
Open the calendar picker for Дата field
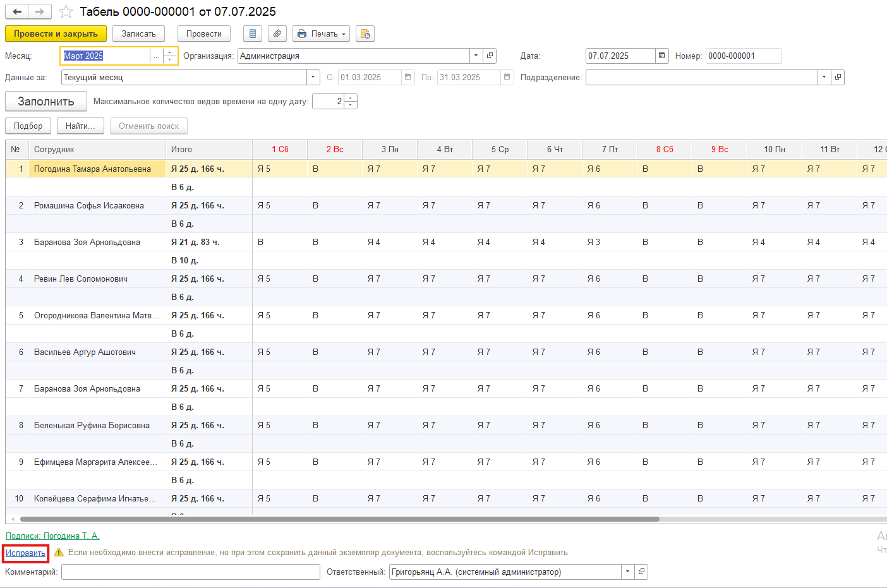tap(662, 56)
